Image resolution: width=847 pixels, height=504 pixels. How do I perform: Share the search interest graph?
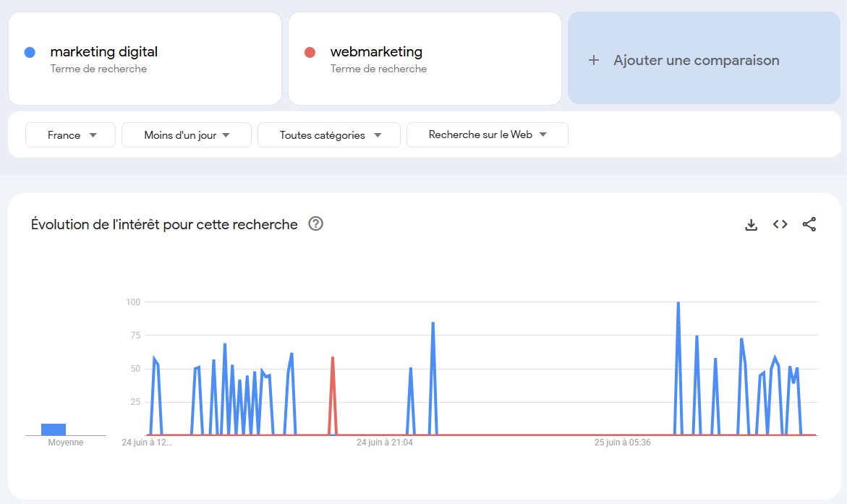(809, 224)
